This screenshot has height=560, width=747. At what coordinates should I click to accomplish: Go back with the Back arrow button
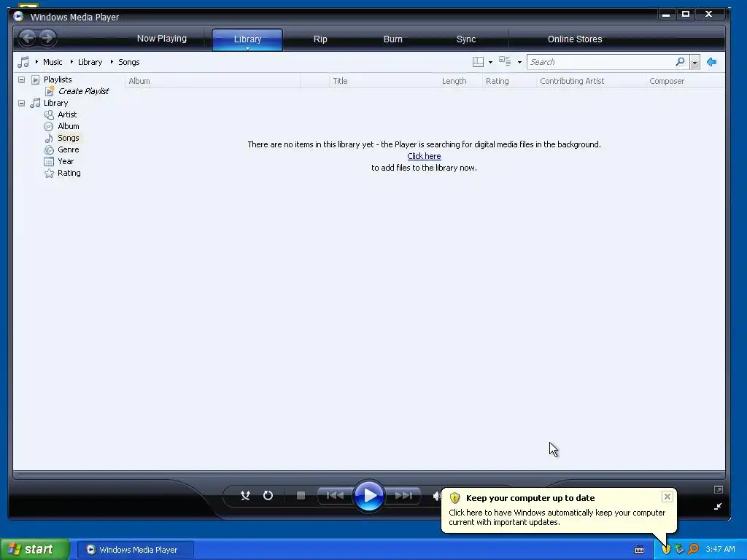(28, 38)
